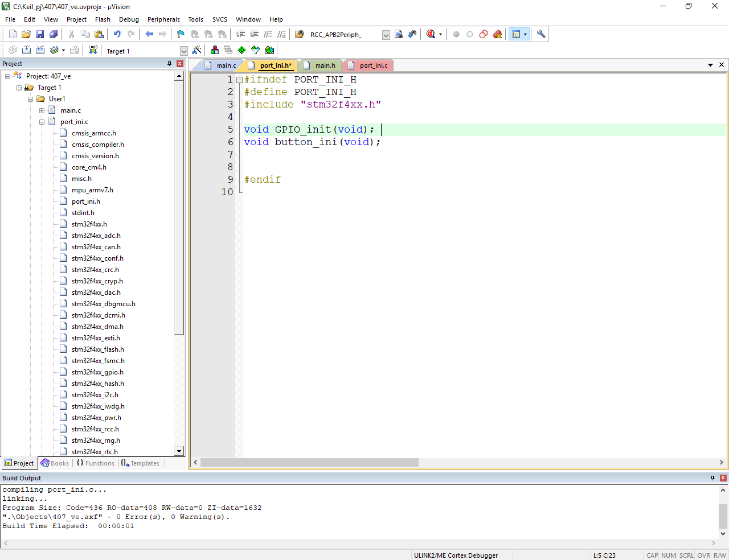Image resolution: width=729 pixels, height=560 pixels.
Task: Undo the last edit
Action: click(117, 34)
